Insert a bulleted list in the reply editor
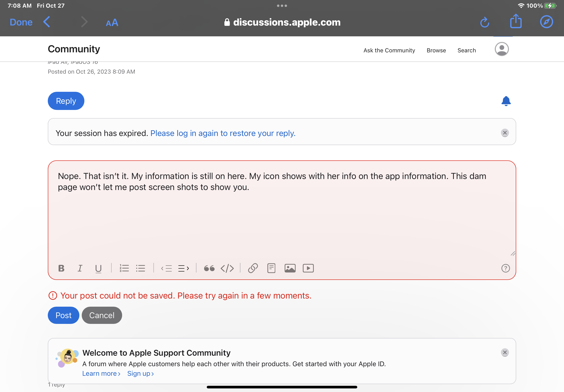This screenshot has height=392, width=564. pos(141,268)
